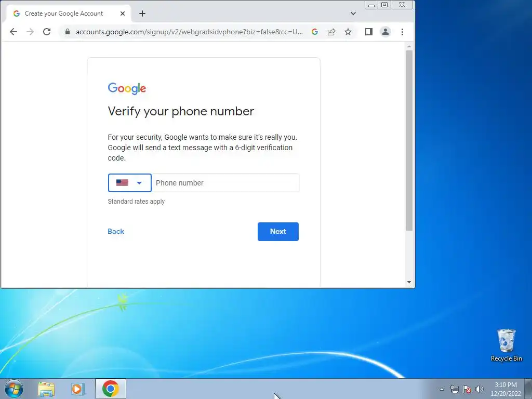532x399 pixels.
Task: Minimize the Chrome window
Action: coord(371,5)
